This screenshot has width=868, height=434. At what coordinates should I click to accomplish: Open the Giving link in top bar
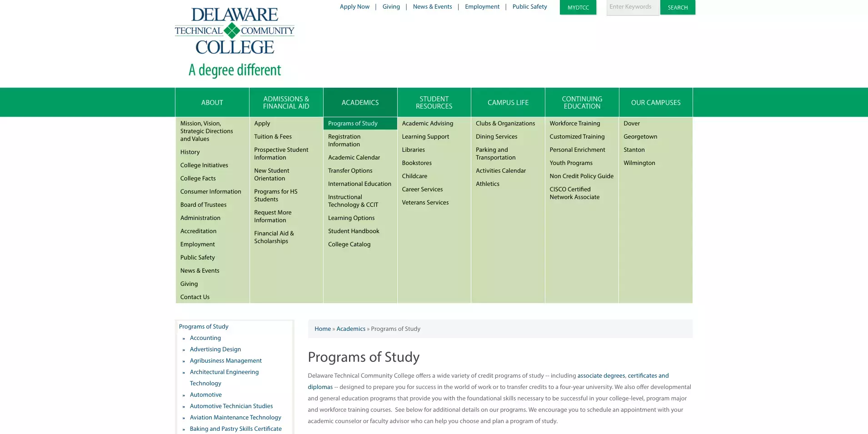(x=391, y=7)
